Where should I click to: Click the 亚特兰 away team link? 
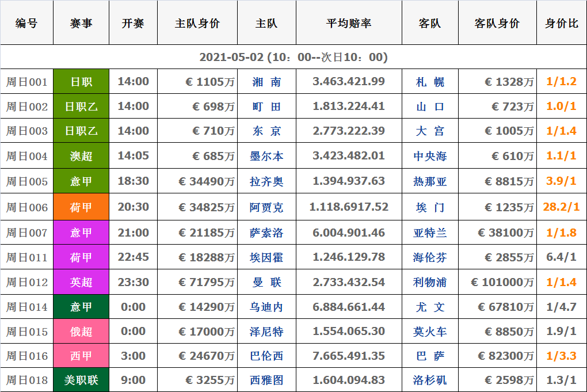tap(430, 233)
